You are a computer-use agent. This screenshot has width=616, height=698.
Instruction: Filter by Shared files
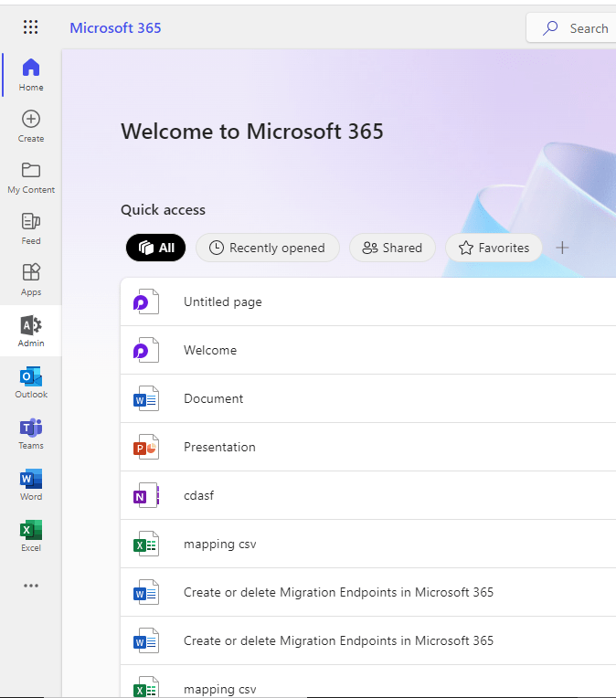[x=392, y=248]
